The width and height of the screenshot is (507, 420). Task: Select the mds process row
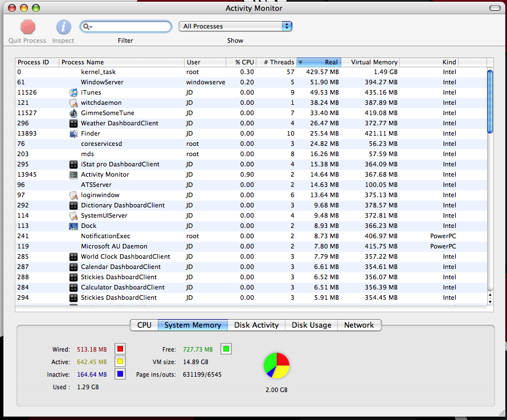[x=251, y=154]
